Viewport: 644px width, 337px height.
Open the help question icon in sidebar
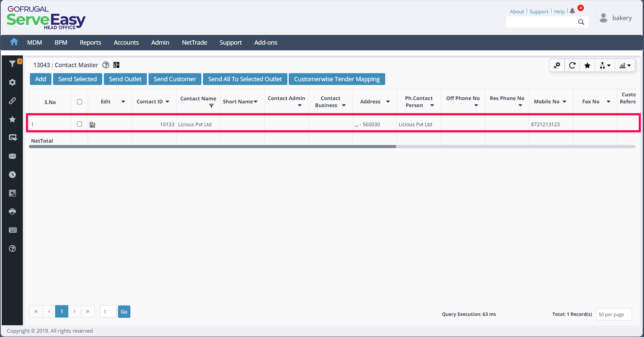click(12, 248)
